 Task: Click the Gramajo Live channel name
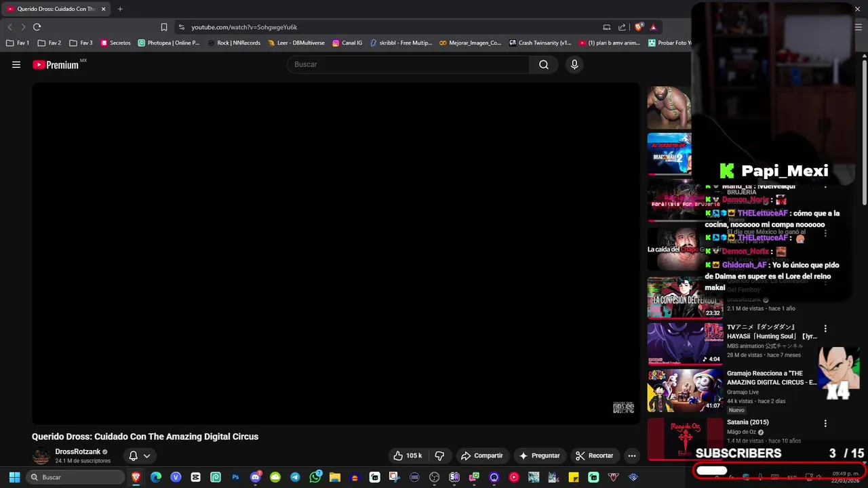(x=743, y=392)
